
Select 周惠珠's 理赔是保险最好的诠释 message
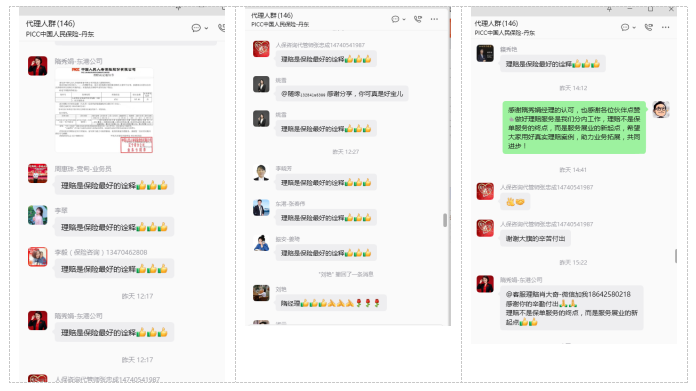coord(114,186)
